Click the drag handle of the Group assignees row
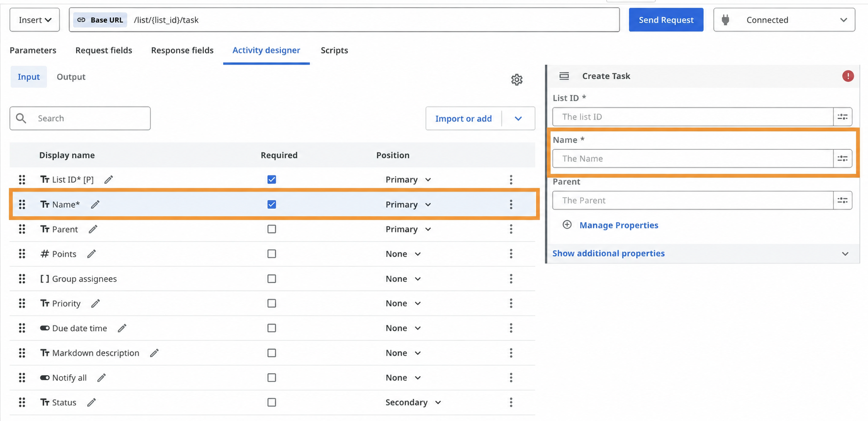Viewport: 868px width, 421px height. point(22,279)
